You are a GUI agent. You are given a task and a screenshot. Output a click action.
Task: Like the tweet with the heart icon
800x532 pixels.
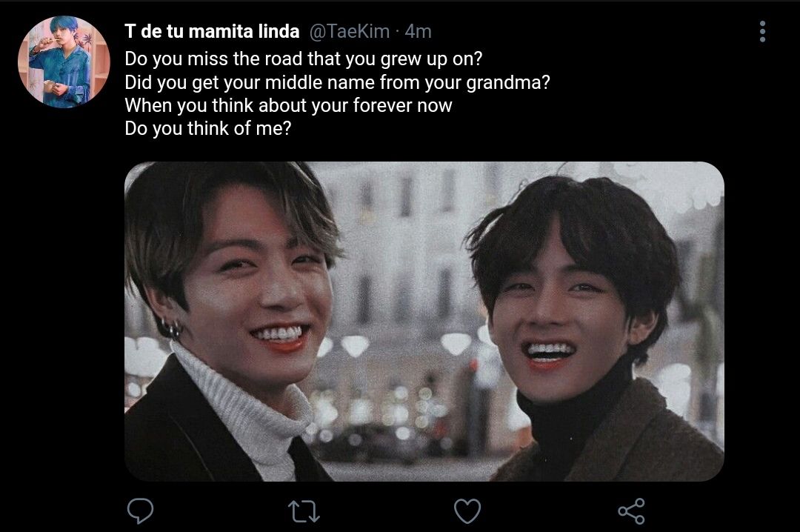click(x=467, y=511)
